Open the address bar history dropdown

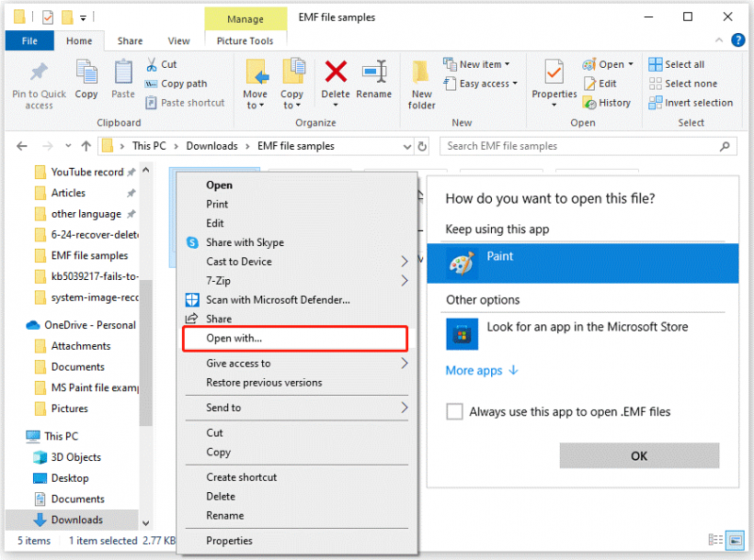[407, 146]
